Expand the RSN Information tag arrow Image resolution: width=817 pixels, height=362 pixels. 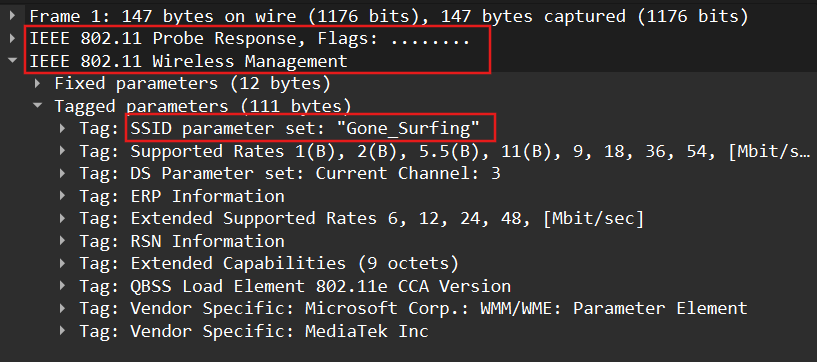click(63, 241)
